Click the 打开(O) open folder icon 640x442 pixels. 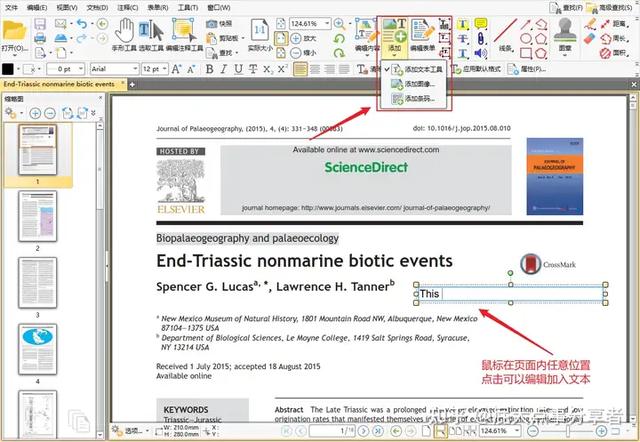pos(14,30)
